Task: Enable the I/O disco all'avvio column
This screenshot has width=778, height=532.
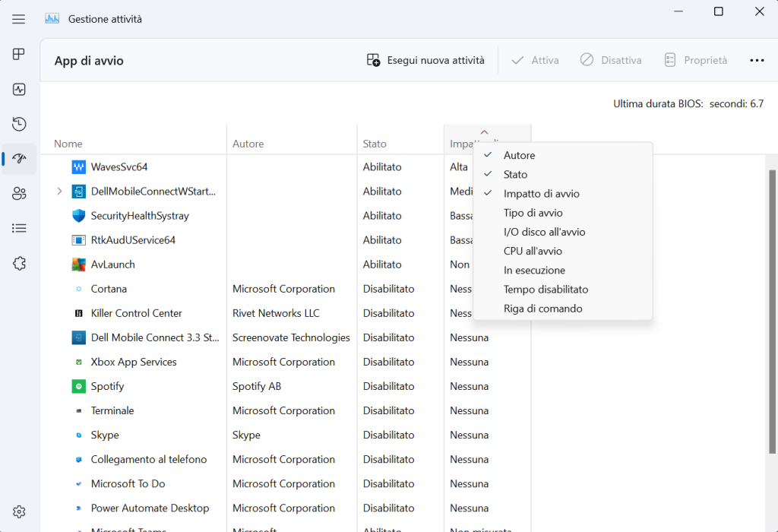Action: point(563,232)
